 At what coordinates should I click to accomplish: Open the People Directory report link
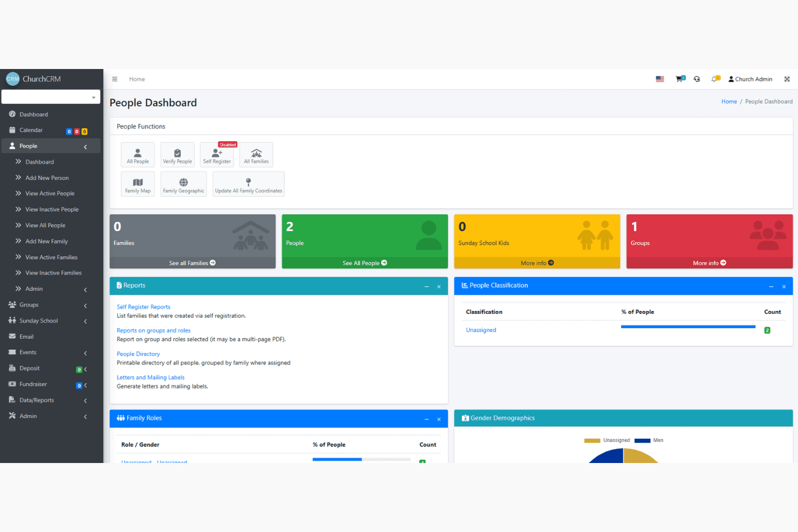pos(138,354)
